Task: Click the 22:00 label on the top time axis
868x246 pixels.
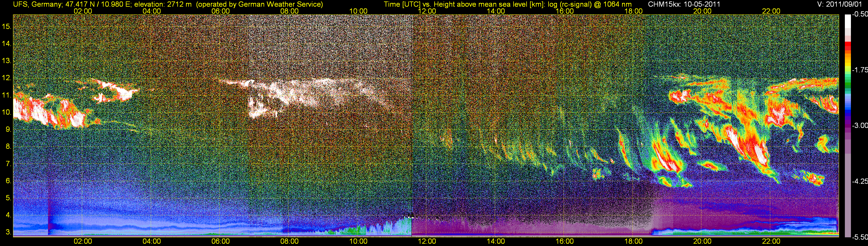Action: tap(771, 11)
